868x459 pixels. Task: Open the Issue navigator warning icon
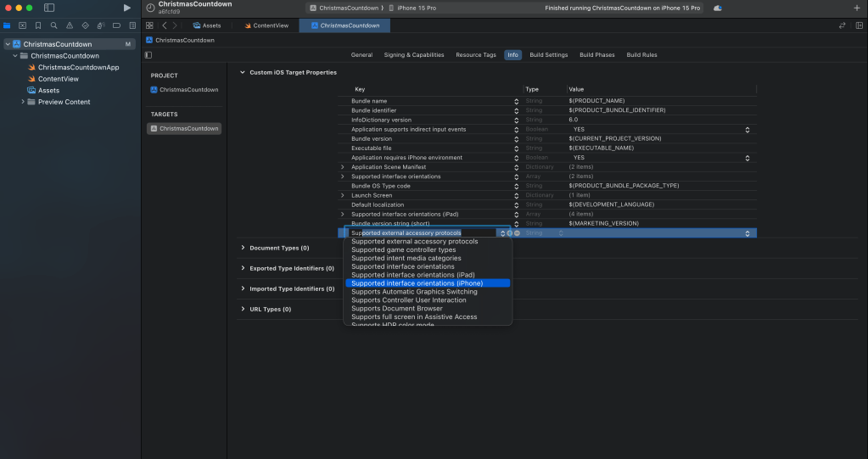pyautogui.click(x=70, y=25)
